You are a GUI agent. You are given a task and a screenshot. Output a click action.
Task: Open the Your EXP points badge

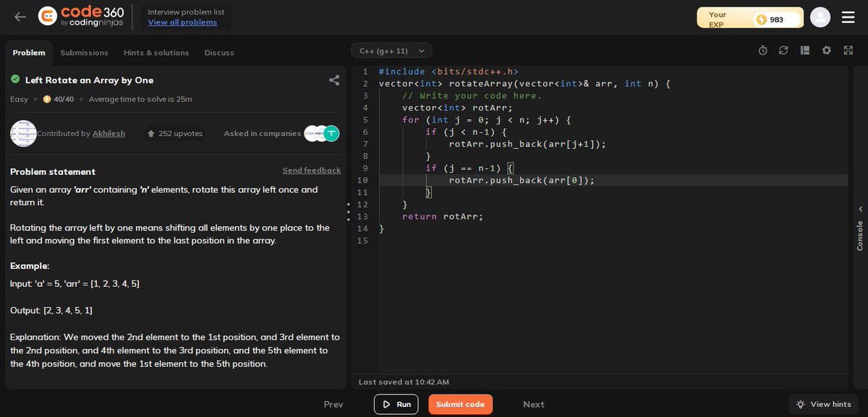[750, 19]
